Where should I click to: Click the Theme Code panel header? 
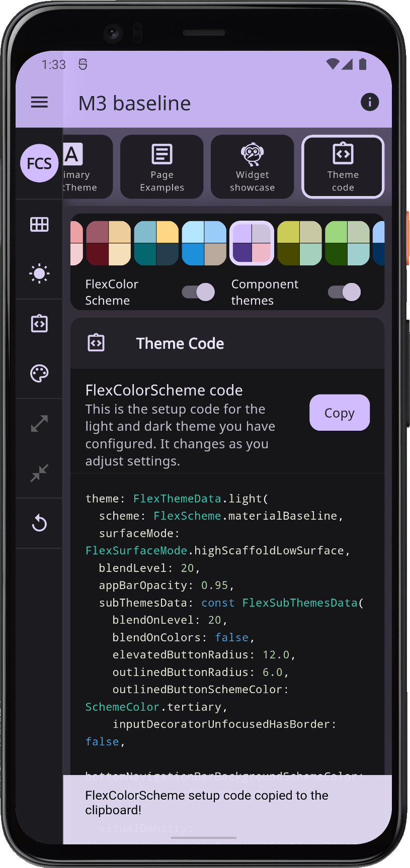[227, 343]
